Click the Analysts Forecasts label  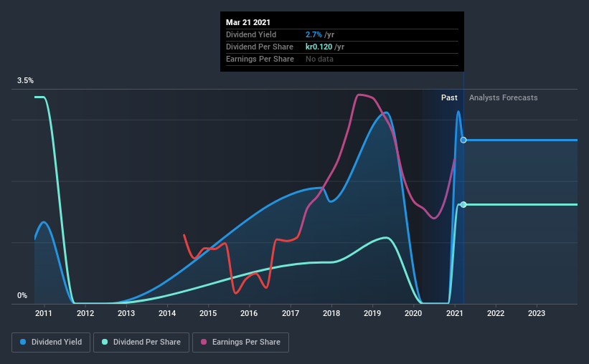pos(504,97)
